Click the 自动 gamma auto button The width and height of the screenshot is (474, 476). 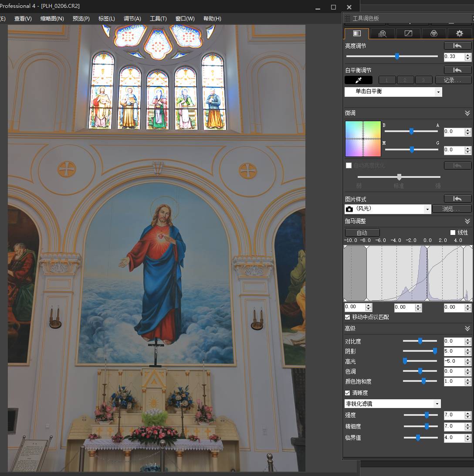tap(362, 232)
